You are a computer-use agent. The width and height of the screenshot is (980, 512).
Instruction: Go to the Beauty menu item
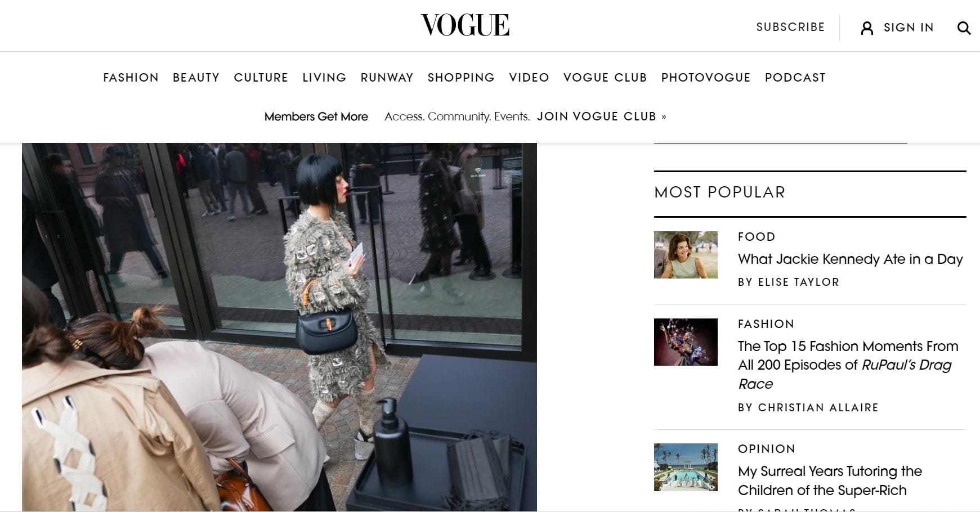coord(196,78)
